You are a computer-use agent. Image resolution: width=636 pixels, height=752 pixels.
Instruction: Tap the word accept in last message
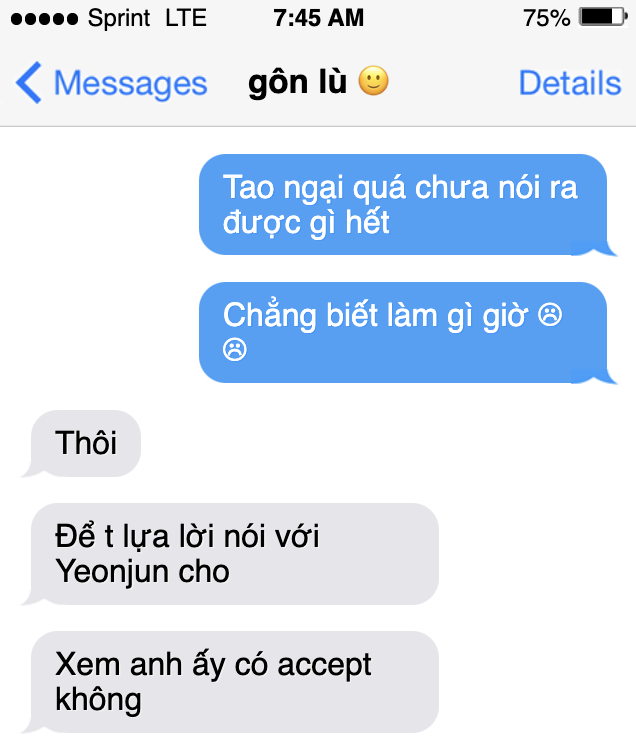(x=324, y=666)
